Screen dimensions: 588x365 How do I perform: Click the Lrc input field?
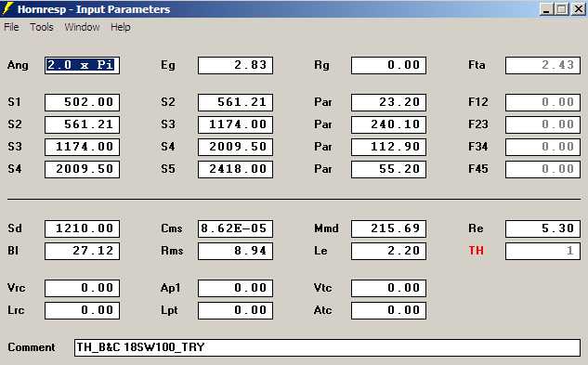pos(82,310)
